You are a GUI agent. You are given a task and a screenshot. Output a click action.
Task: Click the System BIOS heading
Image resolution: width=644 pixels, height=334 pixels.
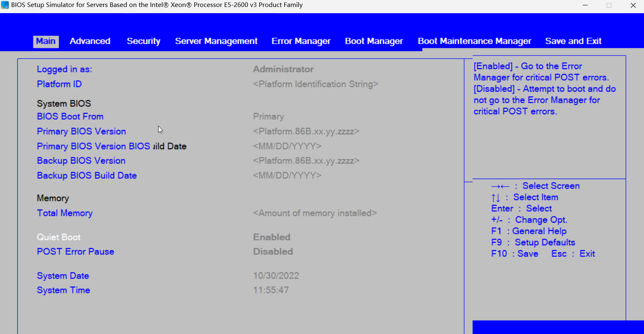tap(64, 104)
